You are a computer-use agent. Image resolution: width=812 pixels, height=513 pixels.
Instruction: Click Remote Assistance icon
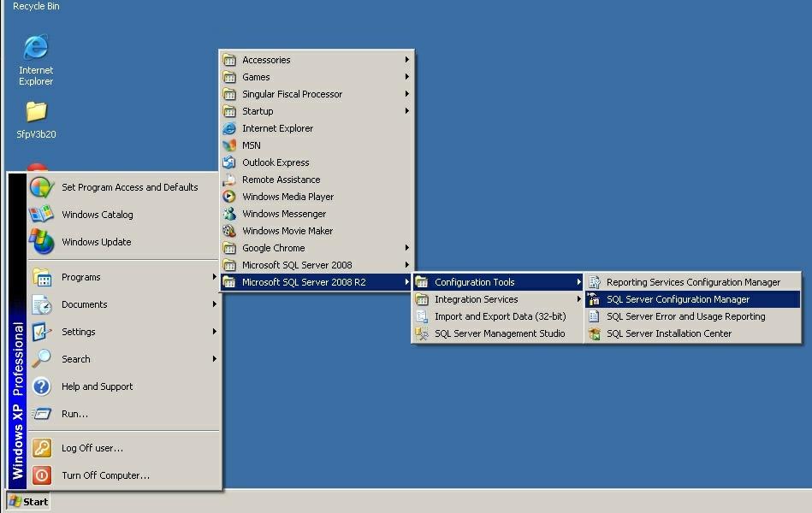(x=229, y=180)
